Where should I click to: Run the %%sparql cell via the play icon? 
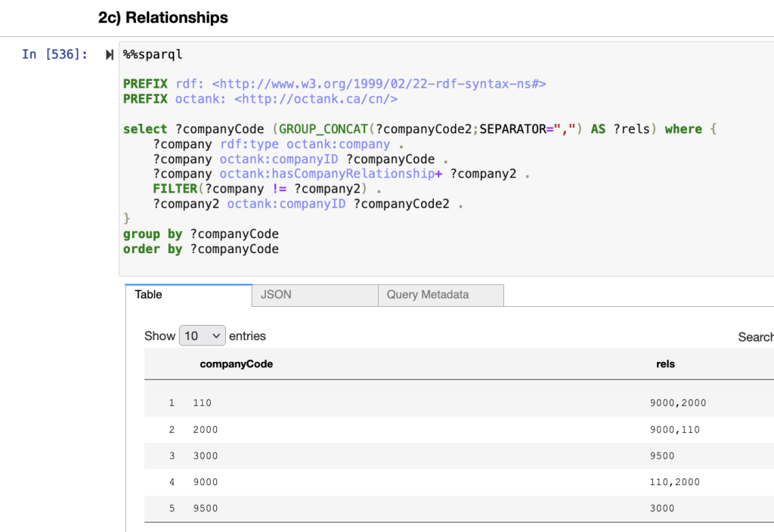point(108,54)
